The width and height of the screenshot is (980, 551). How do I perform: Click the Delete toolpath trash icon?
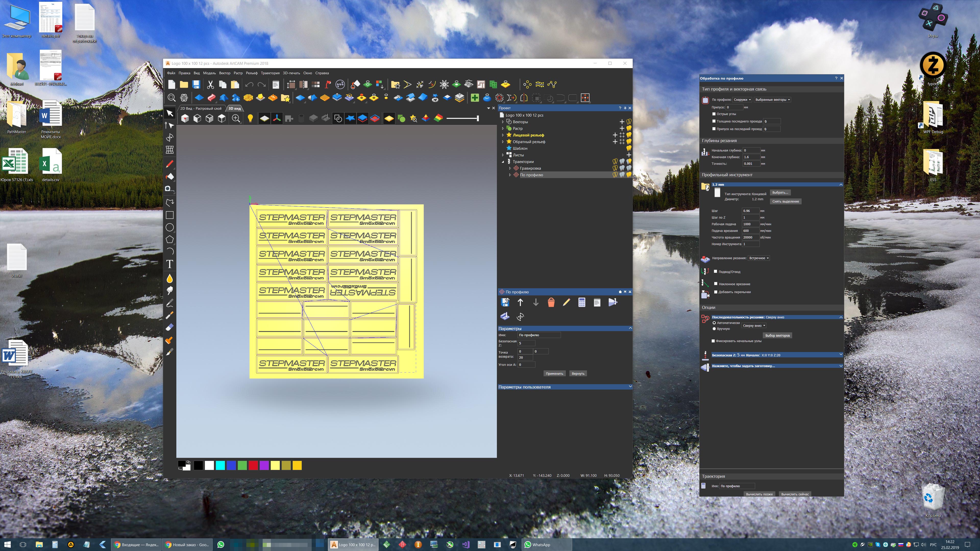(551, 303)
